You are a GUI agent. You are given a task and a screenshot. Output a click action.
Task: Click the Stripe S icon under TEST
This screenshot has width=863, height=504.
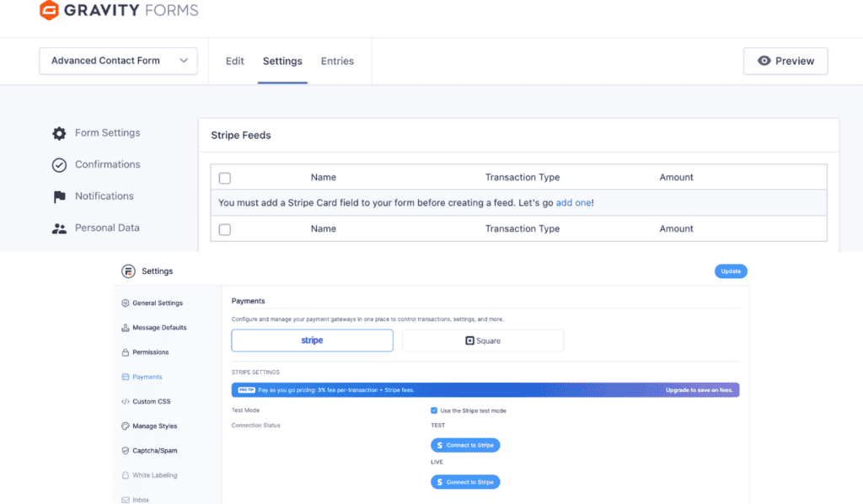tap(439, 445)
